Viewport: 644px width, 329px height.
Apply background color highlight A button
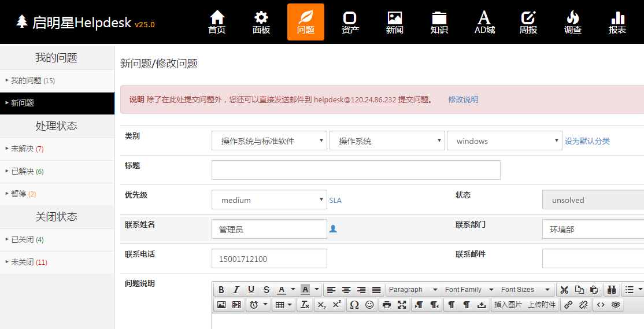pyautogui.click(x=305, y=290)
